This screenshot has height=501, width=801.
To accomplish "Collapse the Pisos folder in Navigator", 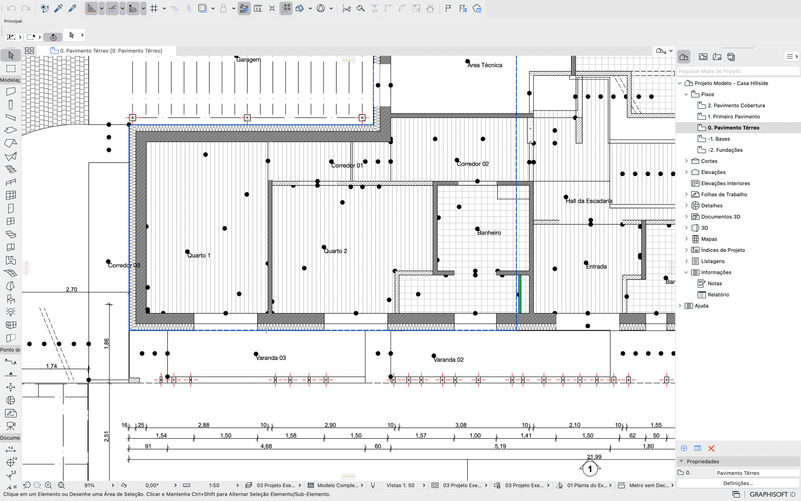I will click(687, 94).
